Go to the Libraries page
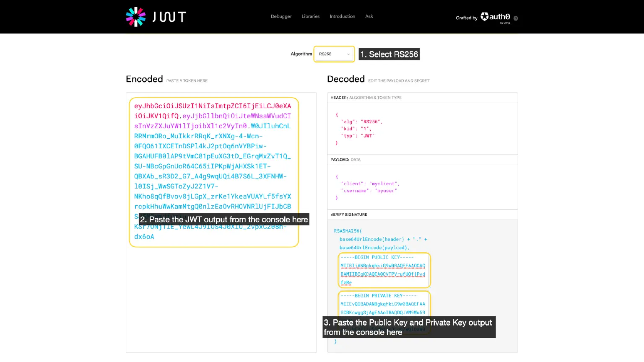The image size is (644, 362). [311, 17]
